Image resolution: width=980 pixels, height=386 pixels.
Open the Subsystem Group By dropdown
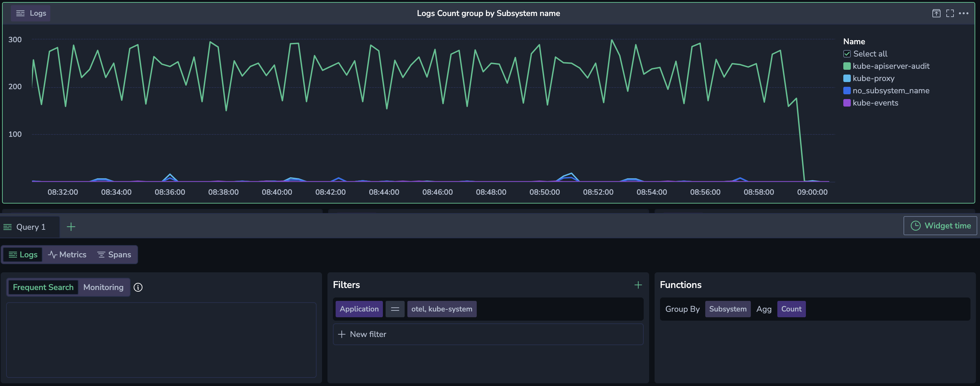(728, 309)
